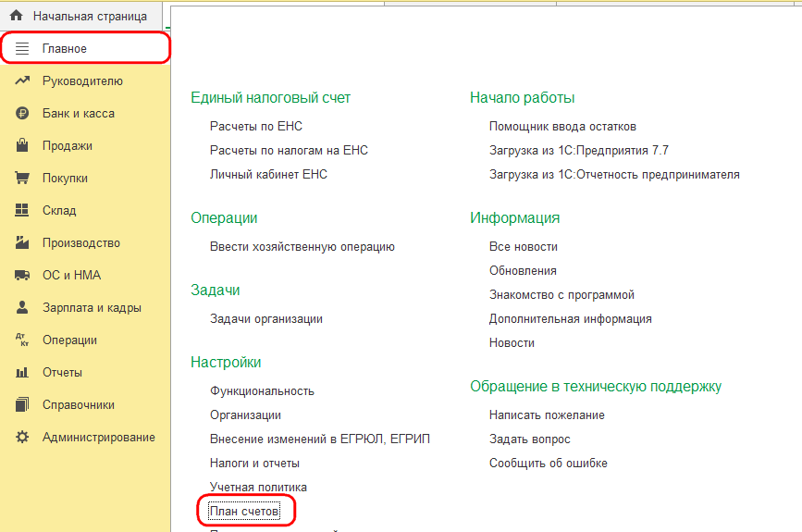This screenshot has width=802, height=532.
Task: Open Дополнительная информация
Action: click(571, 319)
